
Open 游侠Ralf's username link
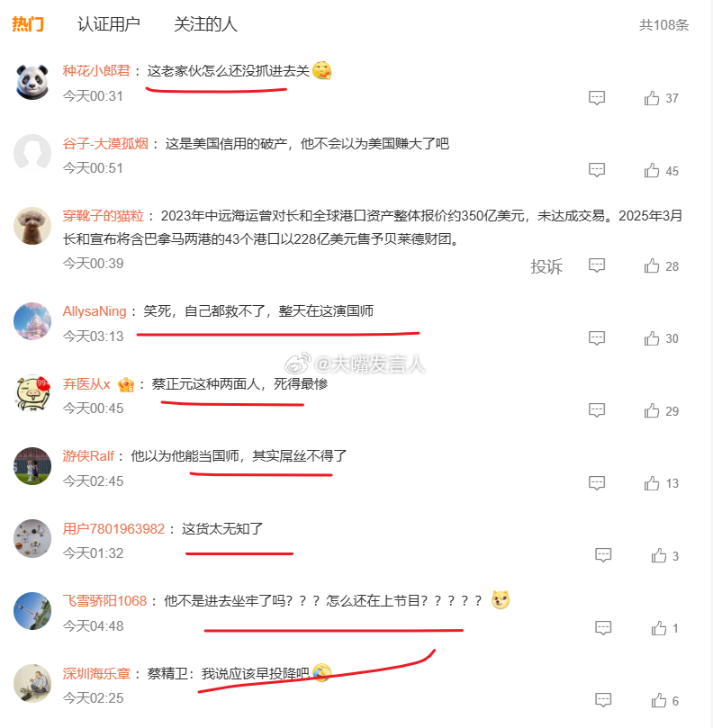(x=88, y=456)
